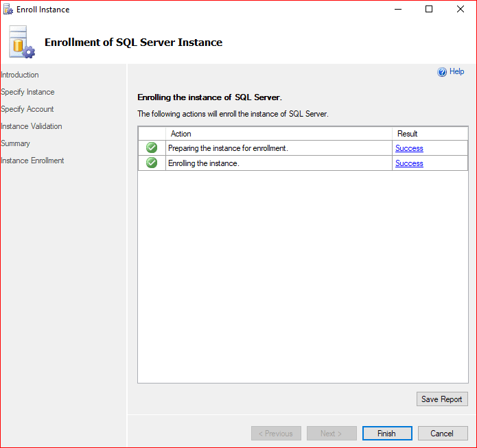
Task: Open Success link for Preparing the instance
Action: 409,148
